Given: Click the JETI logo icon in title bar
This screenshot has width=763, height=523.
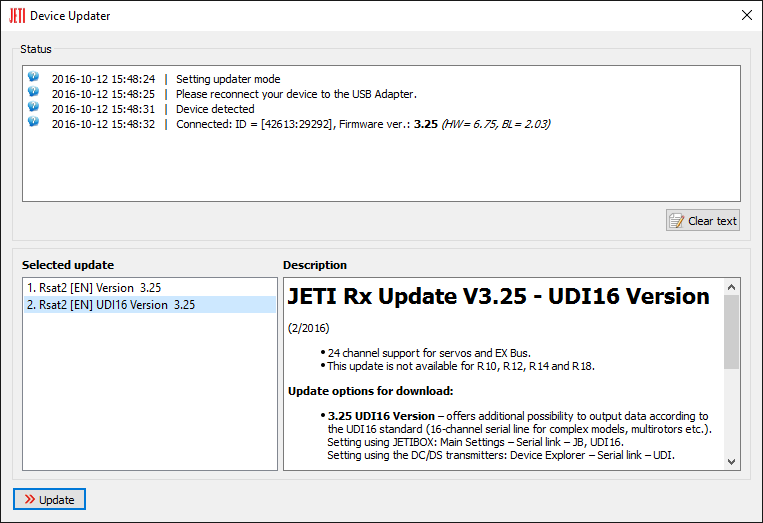Looking at the screenshot, I should 17,16.
